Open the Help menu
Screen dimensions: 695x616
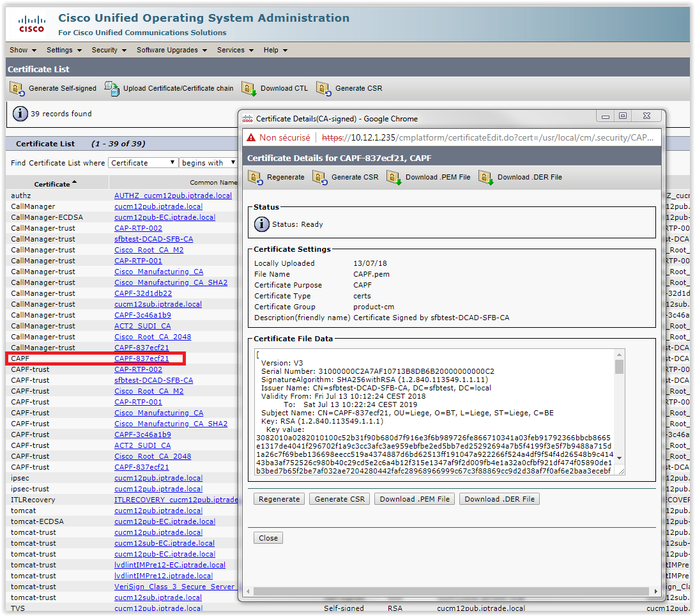(276, 50)
